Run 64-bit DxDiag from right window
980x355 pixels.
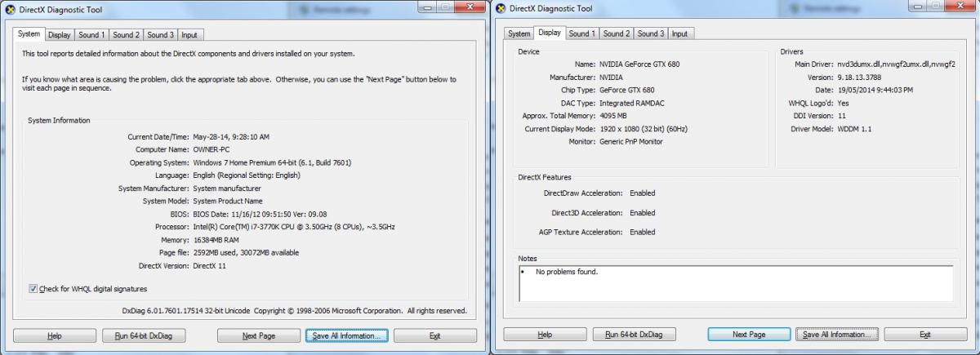tap(634, 335)
